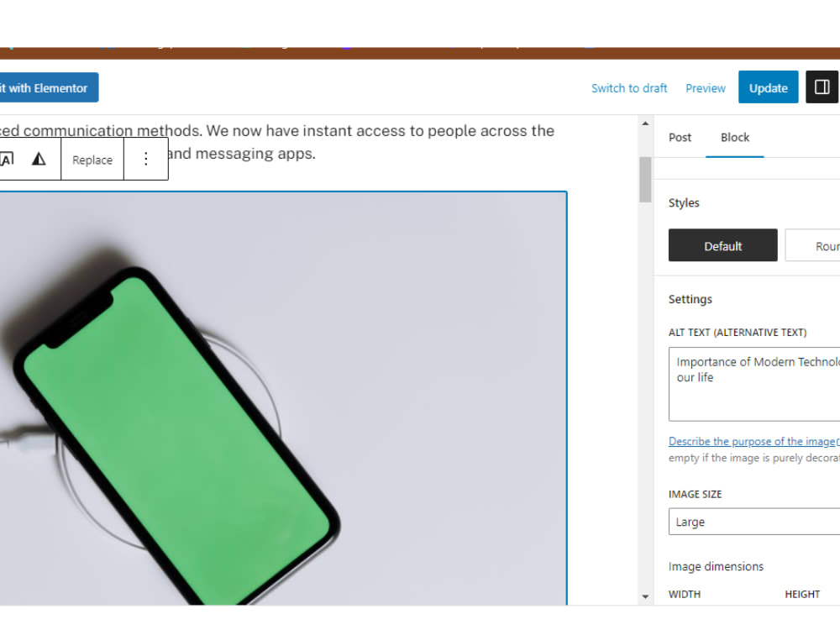Select the Rounded image style

click(812, 245)
